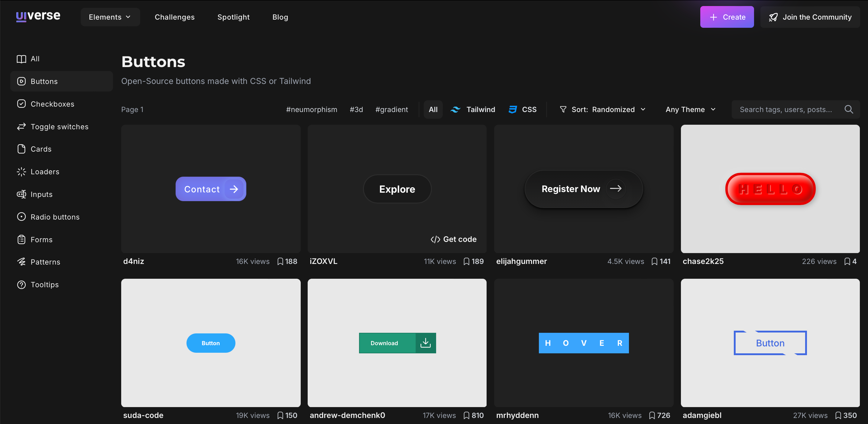Click the Patterns sidebar icon
The width and height of the screenshot is (868, 424).
coord(21,262)
